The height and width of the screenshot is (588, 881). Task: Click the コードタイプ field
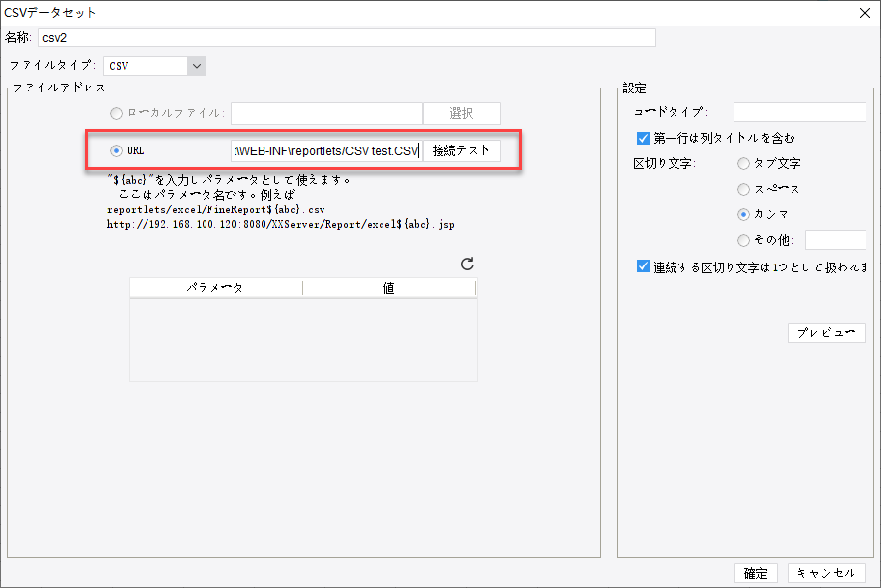[799, 112]
